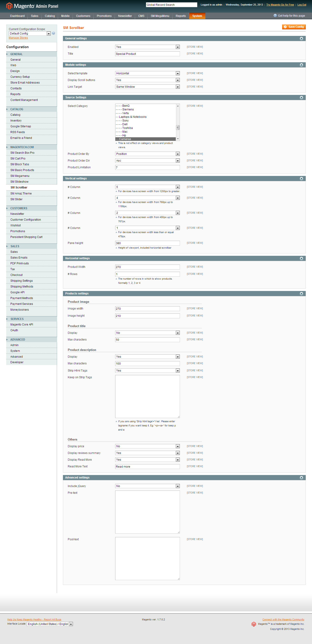Open the Dashboard menu
Image resolution: width=312 pixels, height=644 pixels.
point(17,16)
